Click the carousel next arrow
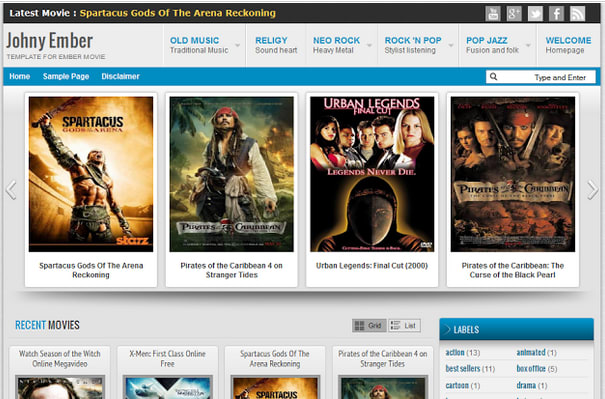This screenshot has width=605, height=399. (x=592, y=189)
